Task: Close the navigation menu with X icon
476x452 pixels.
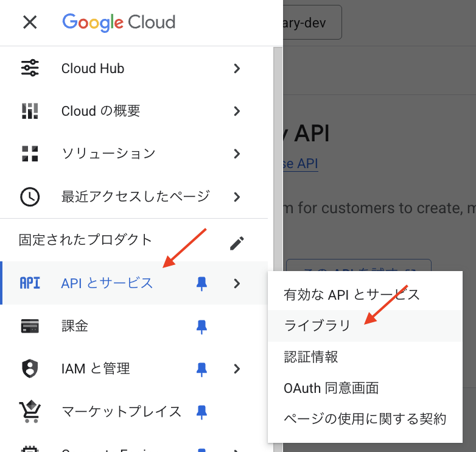Action: (29, 23)
